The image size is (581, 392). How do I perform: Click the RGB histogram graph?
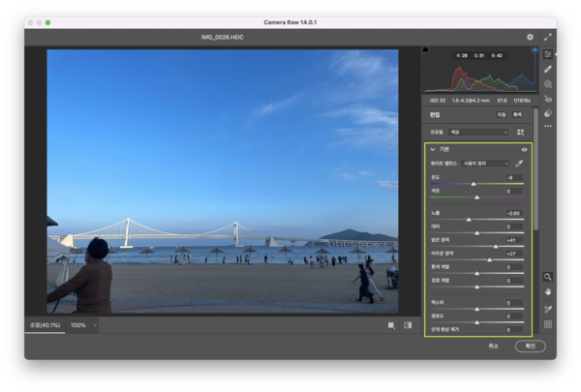pos(480,78)
